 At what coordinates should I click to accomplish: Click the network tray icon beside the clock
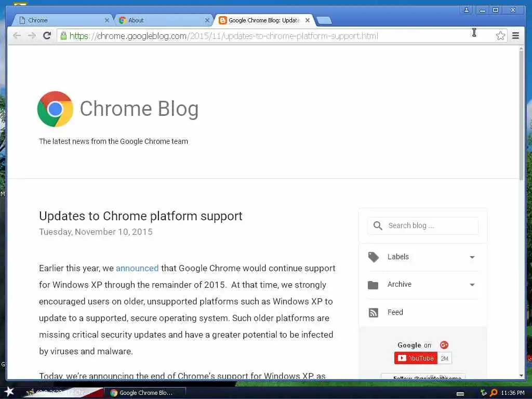click(x=484, y=393)
